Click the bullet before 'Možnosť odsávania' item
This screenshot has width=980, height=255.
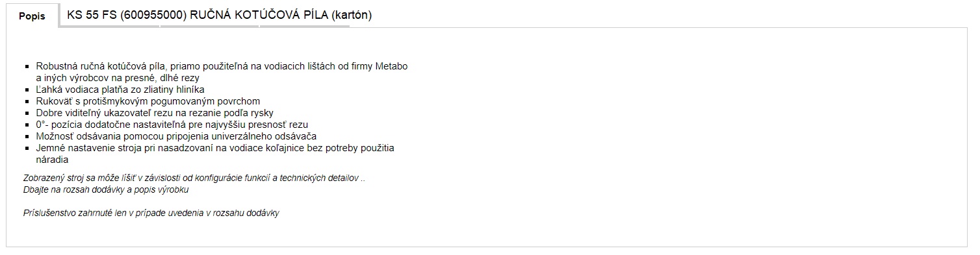(x=27, y=136)
